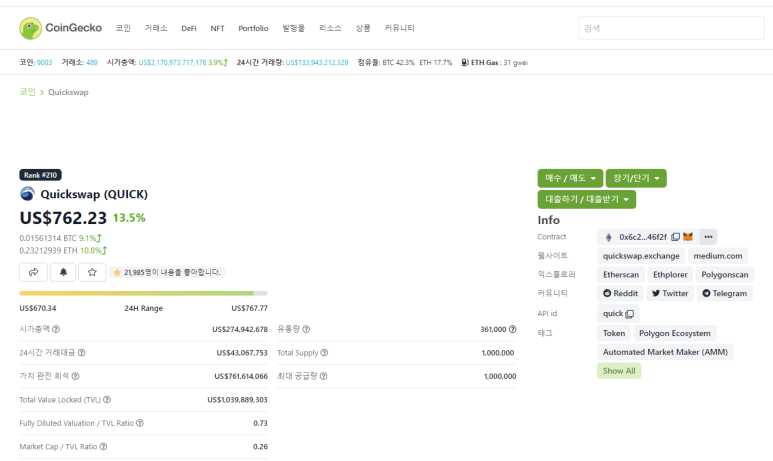
Task: Click the bell price alert button
Action: pos(63,272)
